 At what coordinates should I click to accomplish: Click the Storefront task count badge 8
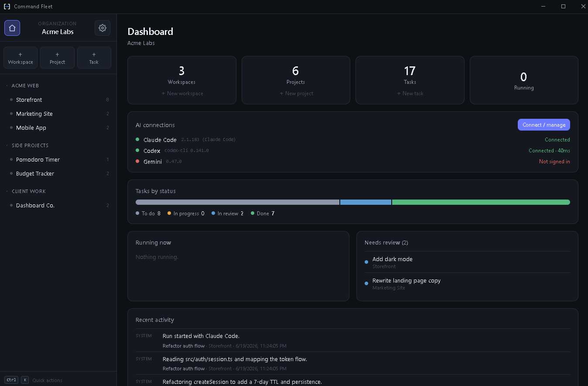point(107,100)
